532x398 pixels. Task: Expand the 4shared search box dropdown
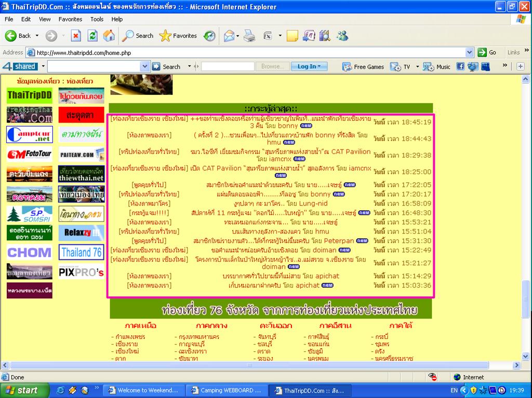[x=145, y=66]
